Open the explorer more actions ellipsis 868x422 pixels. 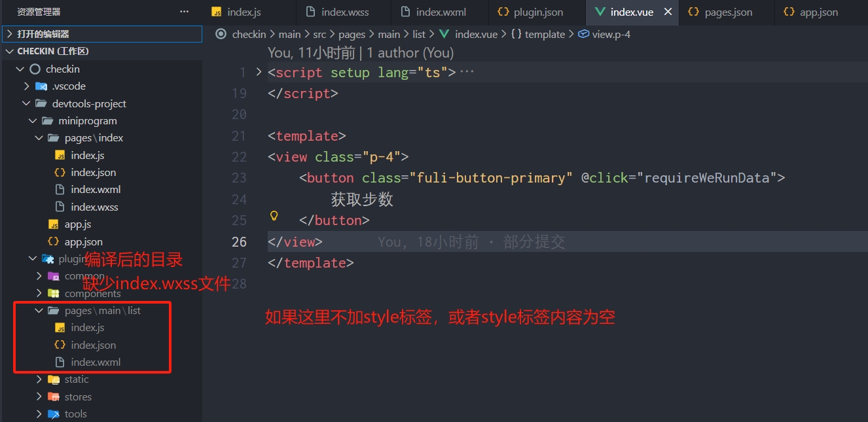pos(184,12)
